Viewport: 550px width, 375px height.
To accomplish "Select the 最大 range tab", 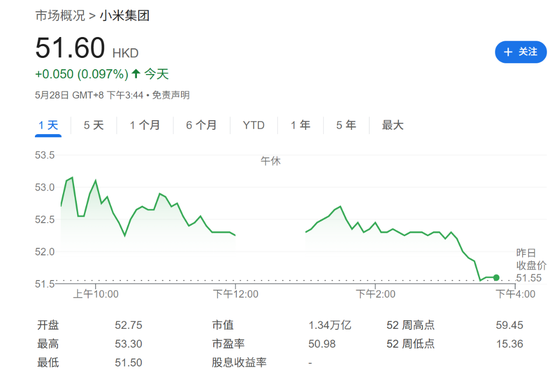I will (393, 125).
